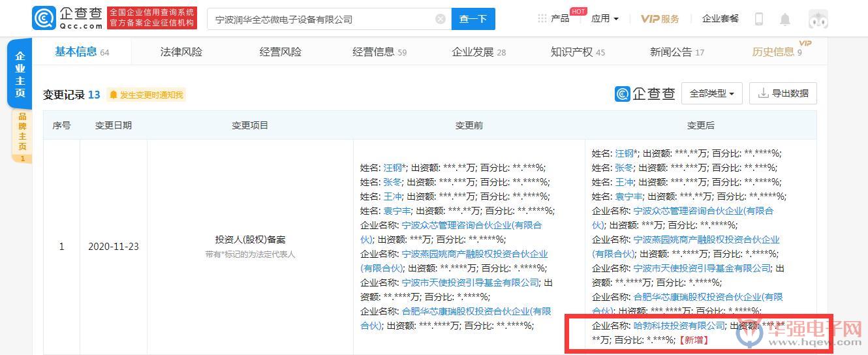Open 王冲 link in 变更前 column
Viewport: 868px width, 355px height.
(392, 196)
